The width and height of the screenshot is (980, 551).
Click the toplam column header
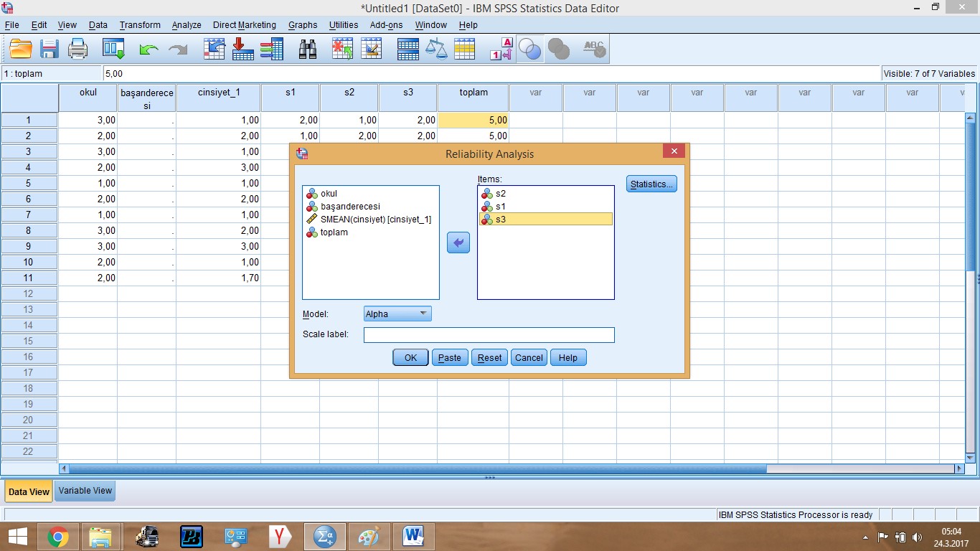coord(473,98)
